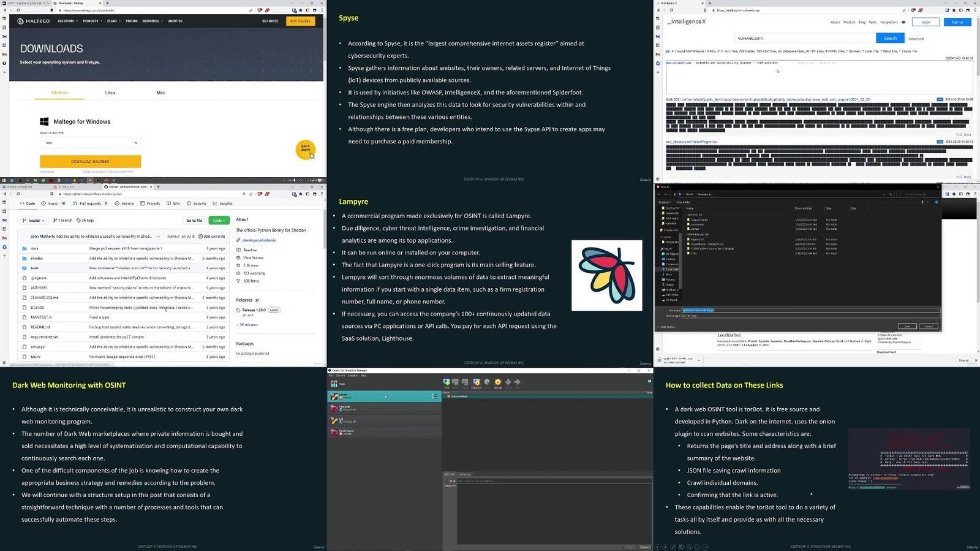Click the + 26 releases link
Viewport: 980px width, 551px height.
(x=247, y=324)
